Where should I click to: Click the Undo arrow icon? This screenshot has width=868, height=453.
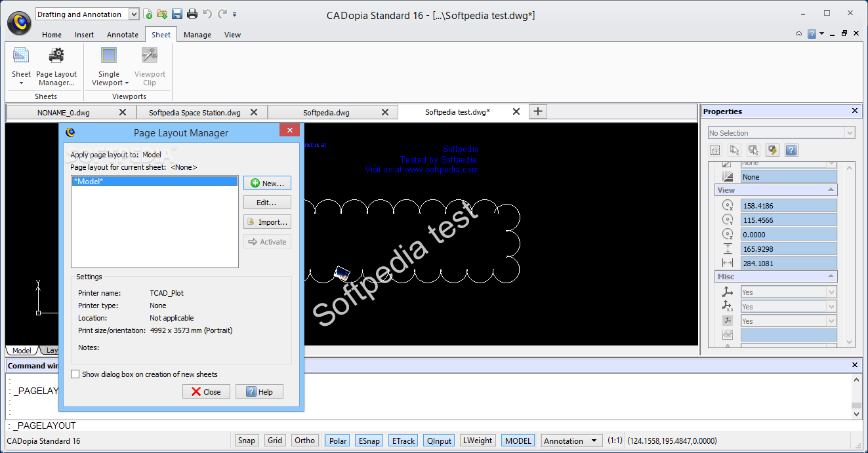click(207, 14)
